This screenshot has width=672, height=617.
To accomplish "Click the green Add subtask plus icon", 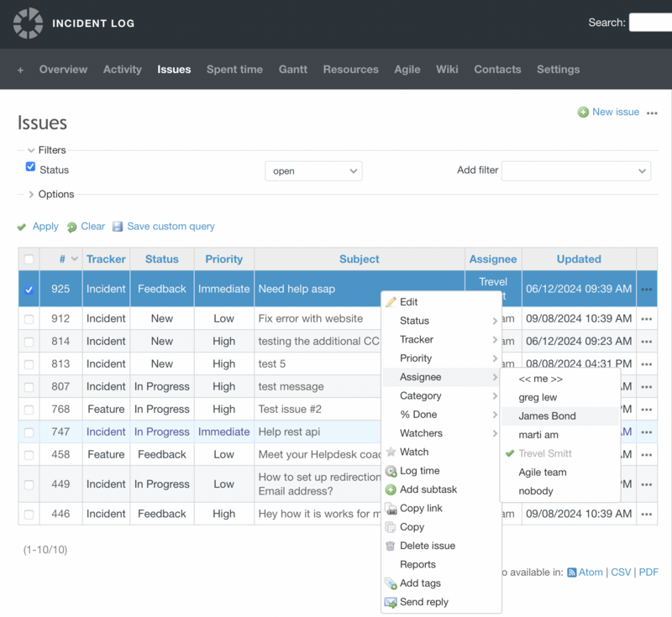I will click(391, 489).
